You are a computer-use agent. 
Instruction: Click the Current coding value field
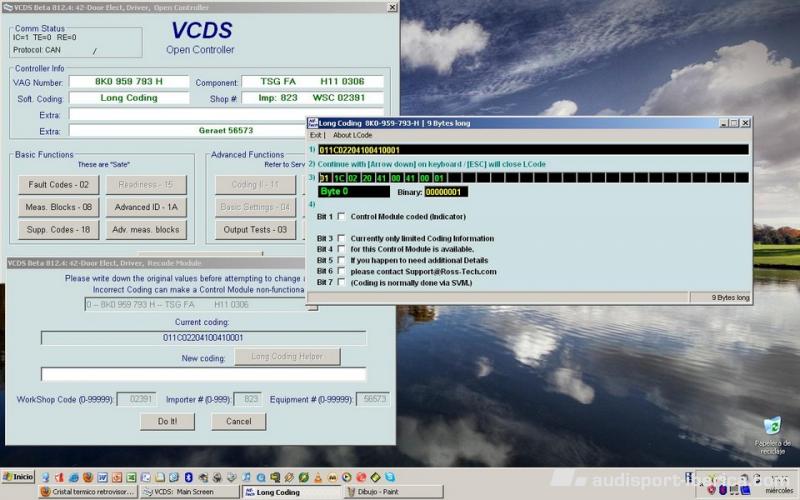pos(204,338)
